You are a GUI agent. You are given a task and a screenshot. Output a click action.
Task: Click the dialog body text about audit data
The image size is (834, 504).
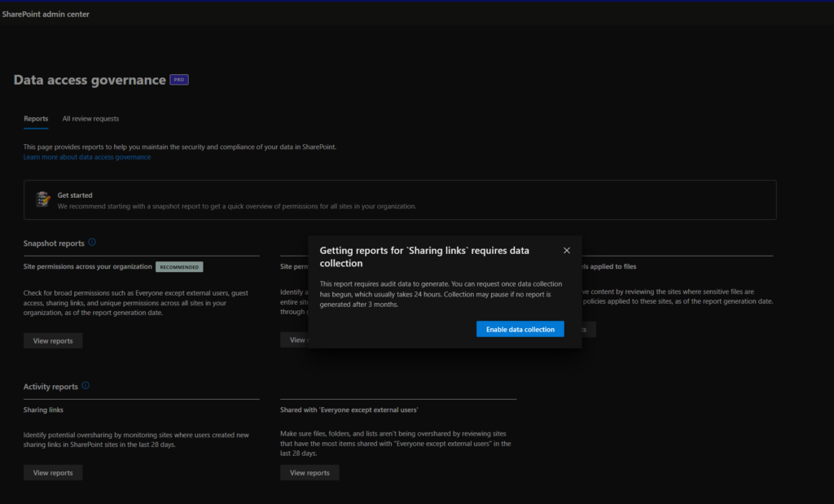[x=441, y=294]
